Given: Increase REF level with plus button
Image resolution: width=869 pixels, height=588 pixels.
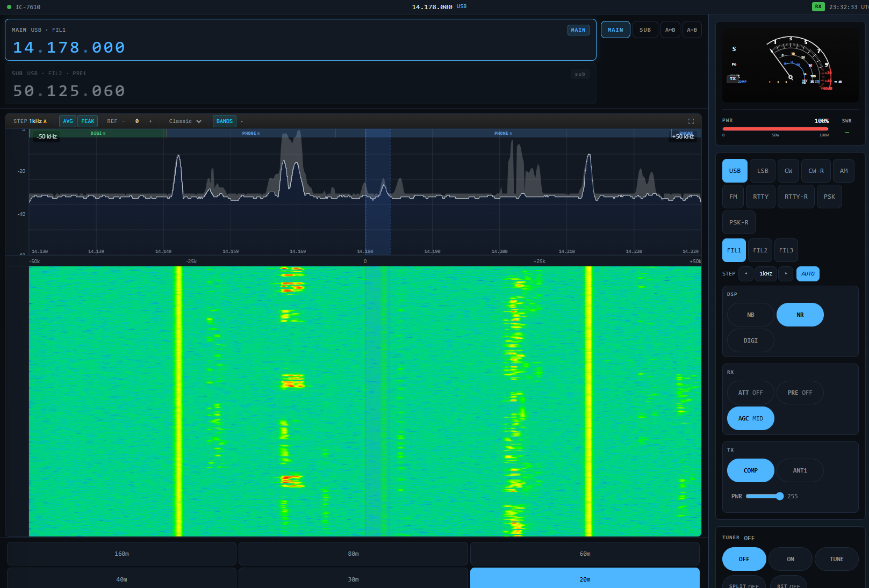Looking at the screenshot, I should 150,121.
